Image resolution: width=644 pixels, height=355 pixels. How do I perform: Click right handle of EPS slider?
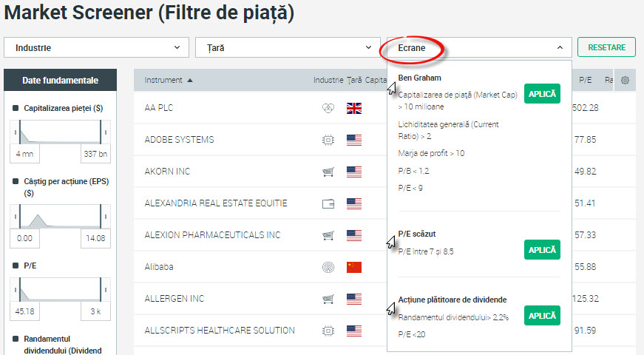tap(105, 216)
